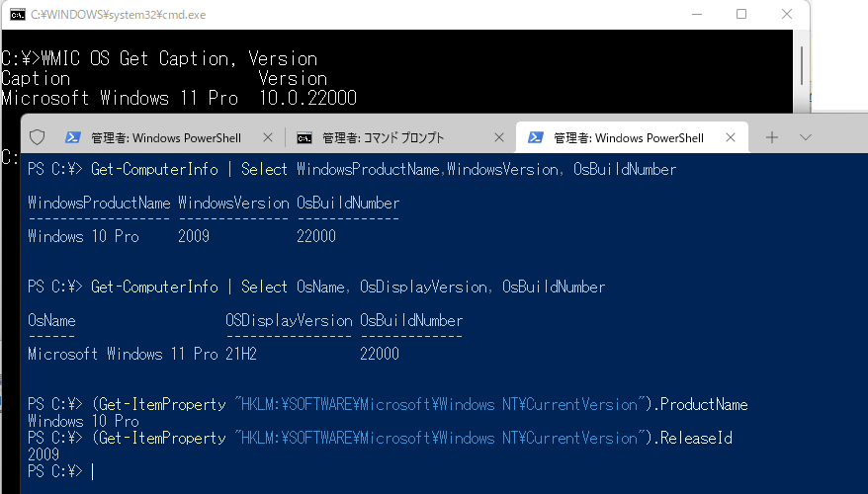Click the first Windows PowerShell tab's icon

tap(73, 137)
